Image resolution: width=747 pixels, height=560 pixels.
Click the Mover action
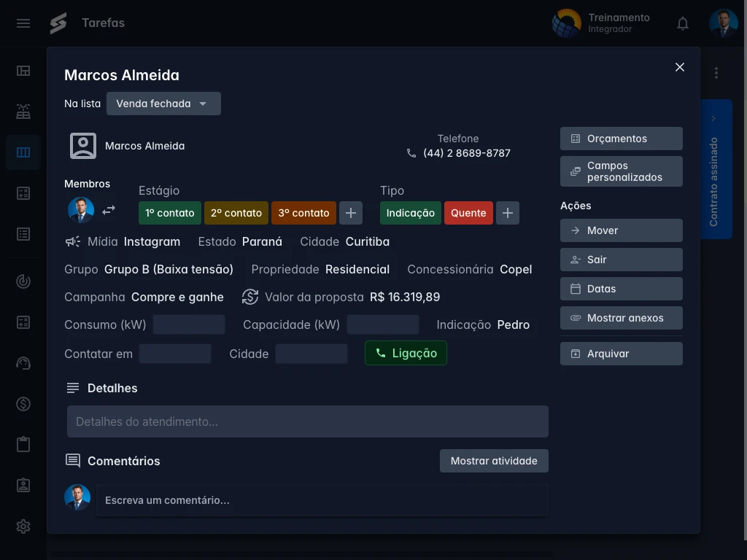coord(622,230)
